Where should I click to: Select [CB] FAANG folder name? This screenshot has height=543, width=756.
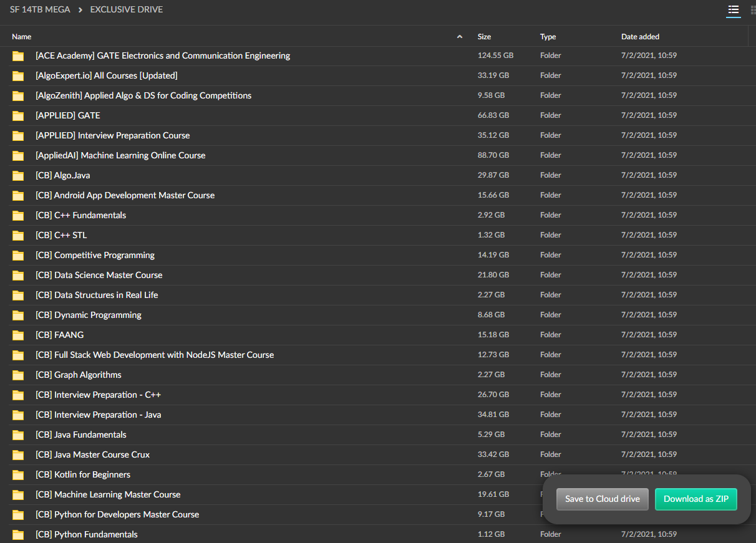(x=60, y=335)
